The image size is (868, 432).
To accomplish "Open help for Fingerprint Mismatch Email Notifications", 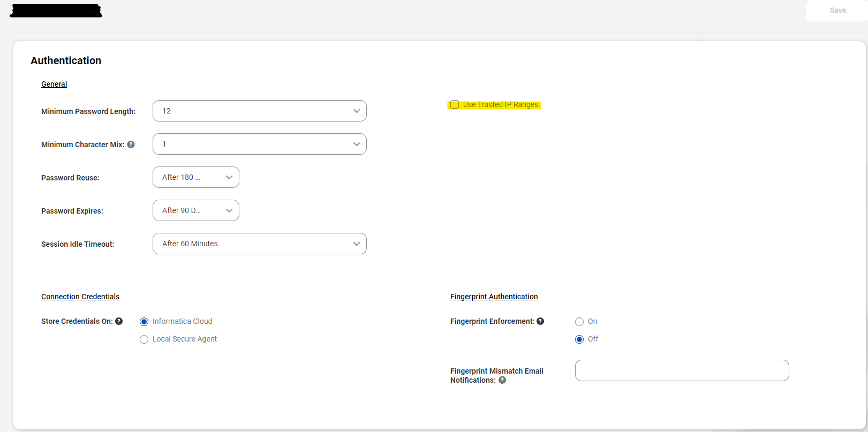I will [502, 380].
